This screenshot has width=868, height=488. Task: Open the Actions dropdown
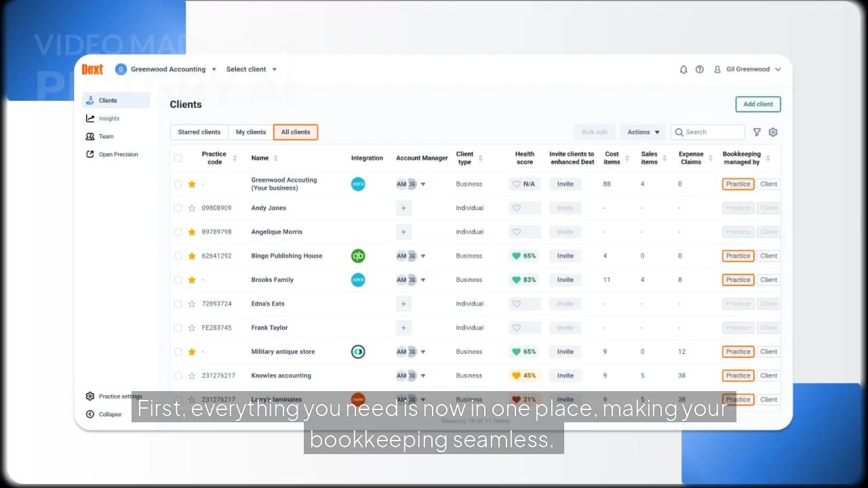pyautogui.click(x=643, y=132)
